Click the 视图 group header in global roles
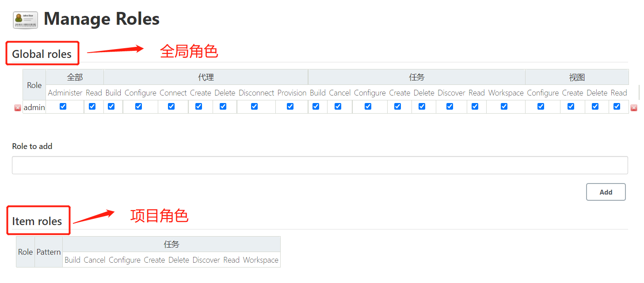Screen dimensions: 644x283 point(577,77)
